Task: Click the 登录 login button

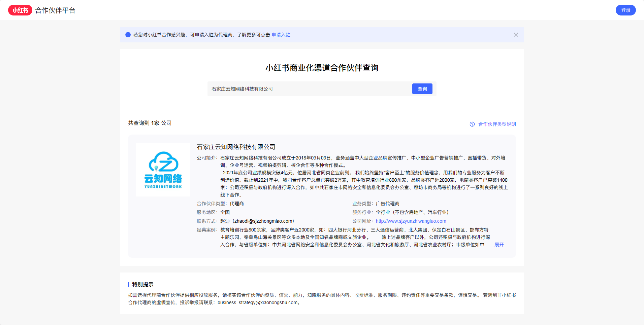Action: click(625, 10)
